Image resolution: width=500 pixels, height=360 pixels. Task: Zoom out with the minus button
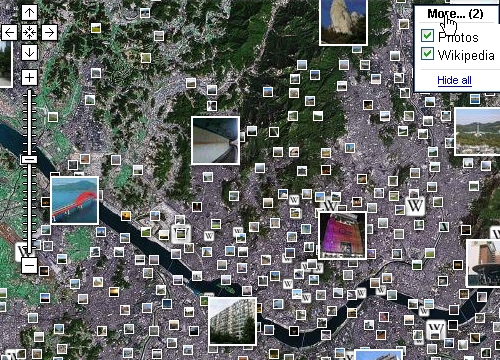pos(29,266)
